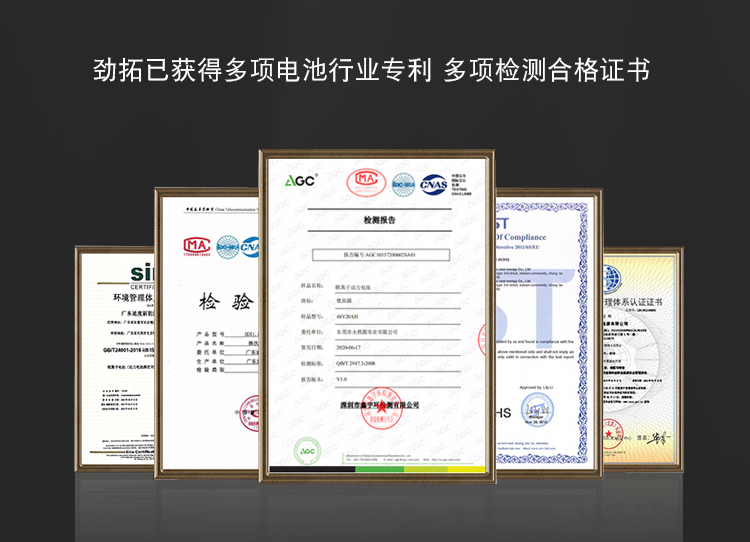Click the 样品型号 value 48V20AH

click(347, 317)
